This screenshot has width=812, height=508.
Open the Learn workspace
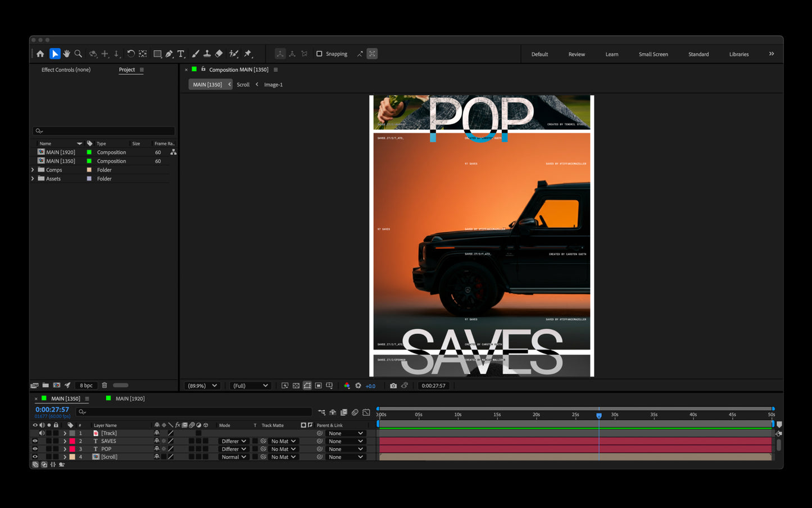coord(612,55)
